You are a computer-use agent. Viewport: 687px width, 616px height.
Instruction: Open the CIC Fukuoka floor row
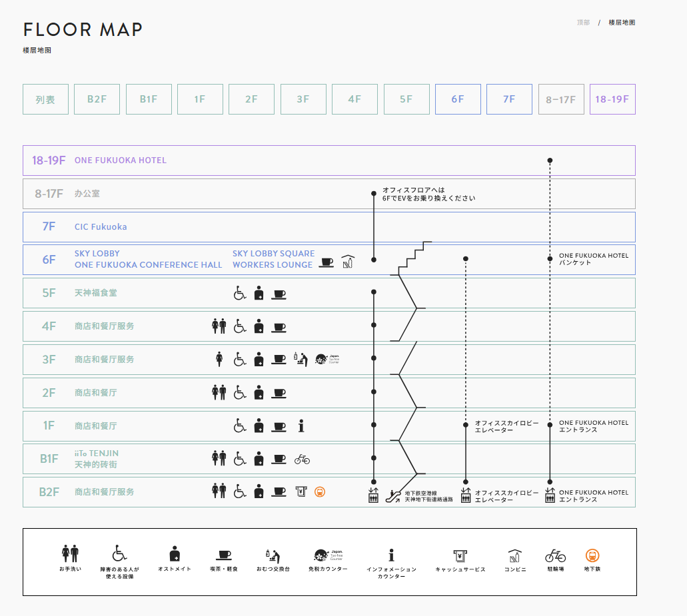[101, 227]
